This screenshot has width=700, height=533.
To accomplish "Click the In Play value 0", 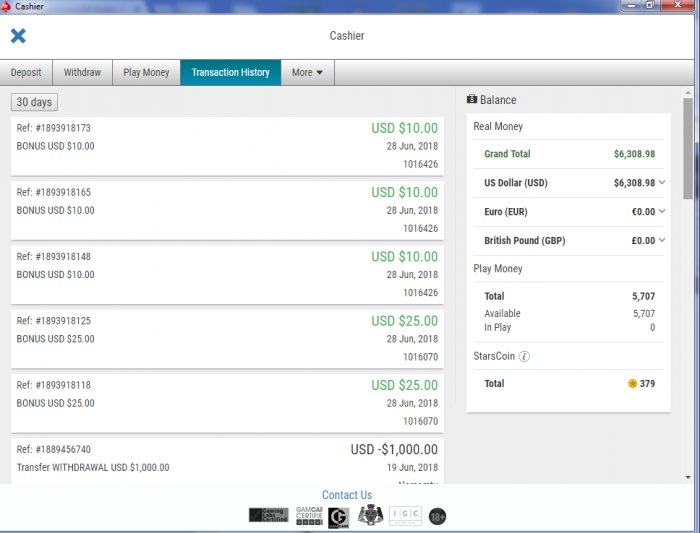I will point(652,327).
